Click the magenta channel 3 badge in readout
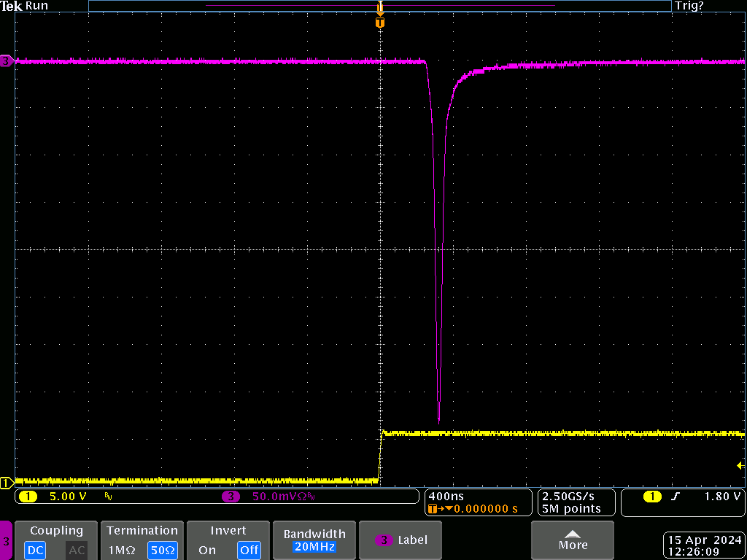The width and height of the screenshot is (747, 560). (231, 497)
